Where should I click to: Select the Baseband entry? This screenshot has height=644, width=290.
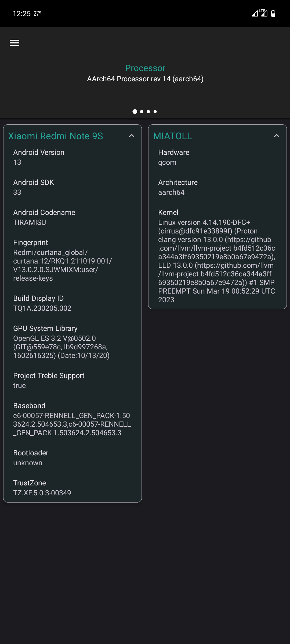(72, 419)
